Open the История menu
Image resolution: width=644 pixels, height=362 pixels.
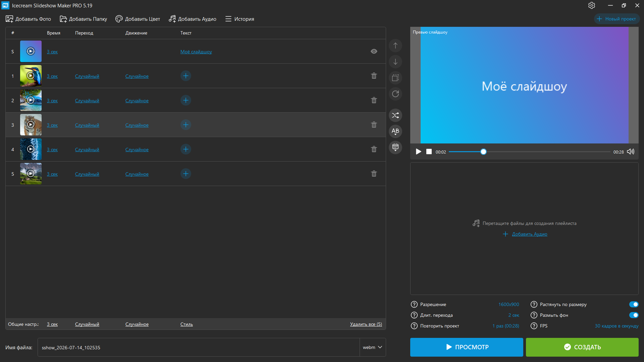pos(239,19)
